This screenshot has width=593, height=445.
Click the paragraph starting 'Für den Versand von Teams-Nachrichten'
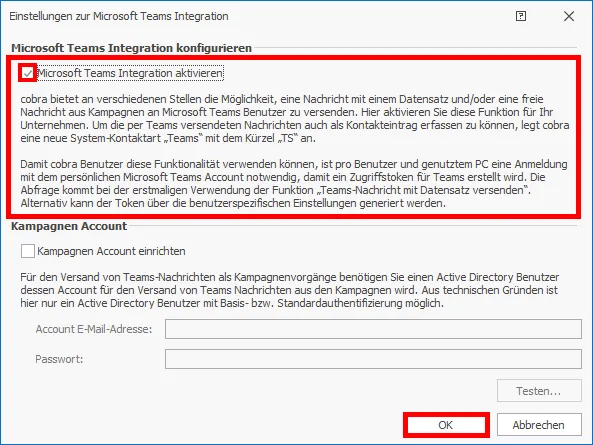click(290, 290)
